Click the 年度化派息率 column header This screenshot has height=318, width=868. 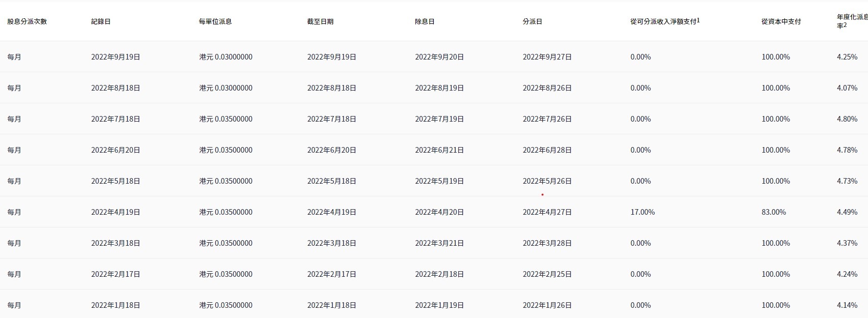click(852, 21)
